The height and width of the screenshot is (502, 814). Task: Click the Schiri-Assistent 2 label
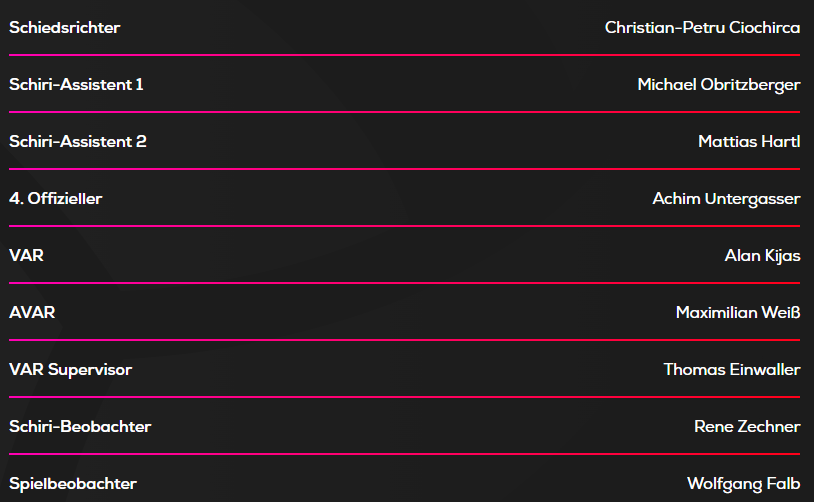[78, 142]
